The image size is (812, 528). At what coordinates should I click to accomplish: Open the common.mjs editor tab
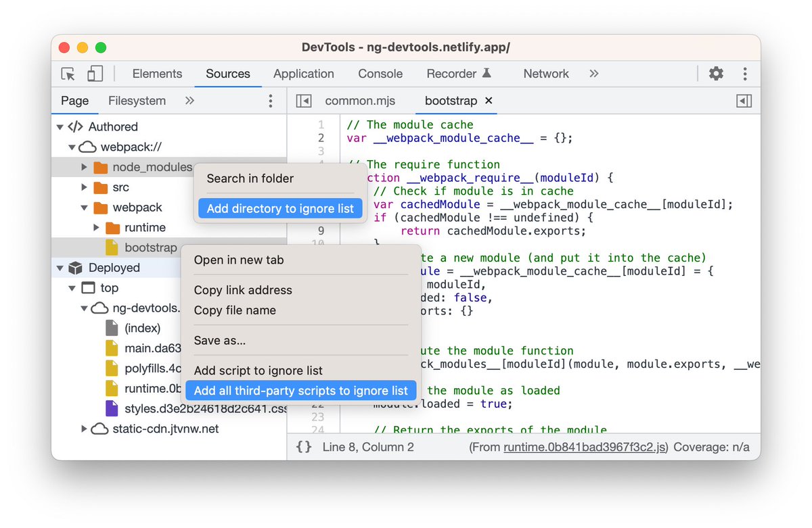[x=360, y=101]
